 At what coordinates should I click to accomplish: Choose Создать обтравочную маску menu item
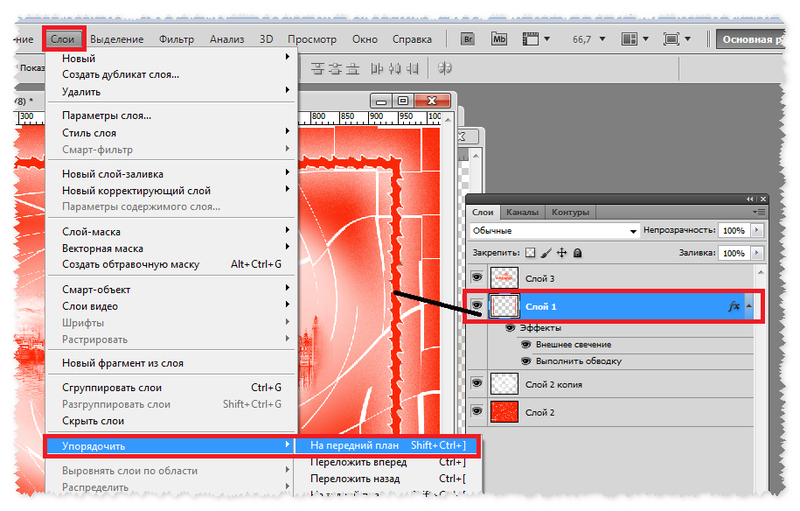tap(171, 265)
